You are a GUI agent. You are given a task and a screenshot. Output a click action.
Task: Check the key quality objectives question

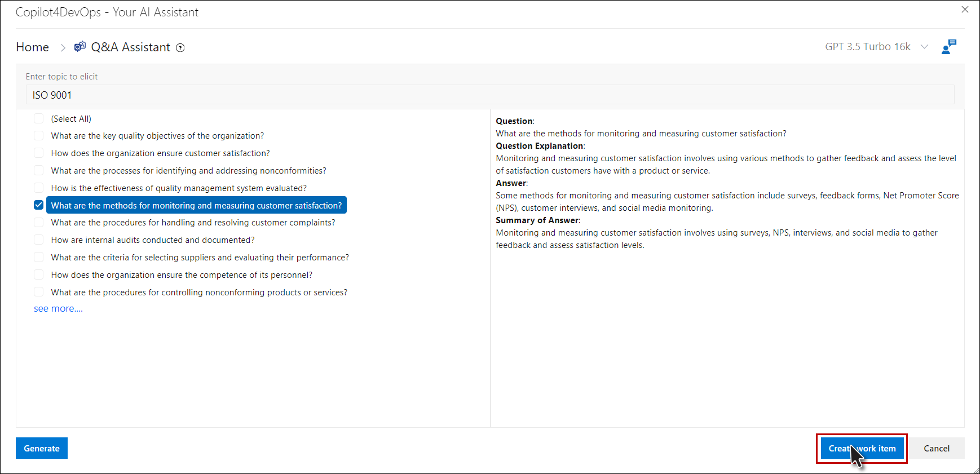click(x=38, y=136)
